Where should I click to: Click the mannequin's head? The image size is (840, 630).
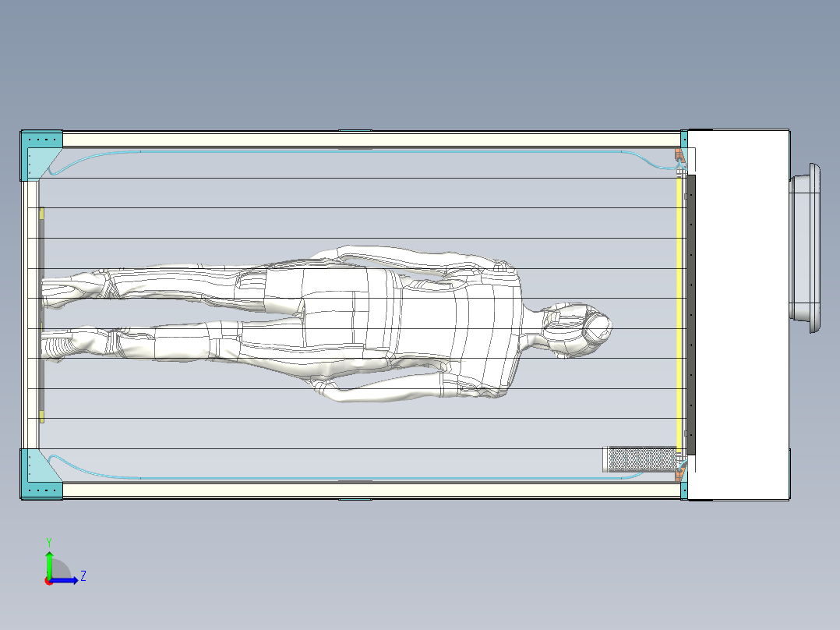[x=577, y=329]
